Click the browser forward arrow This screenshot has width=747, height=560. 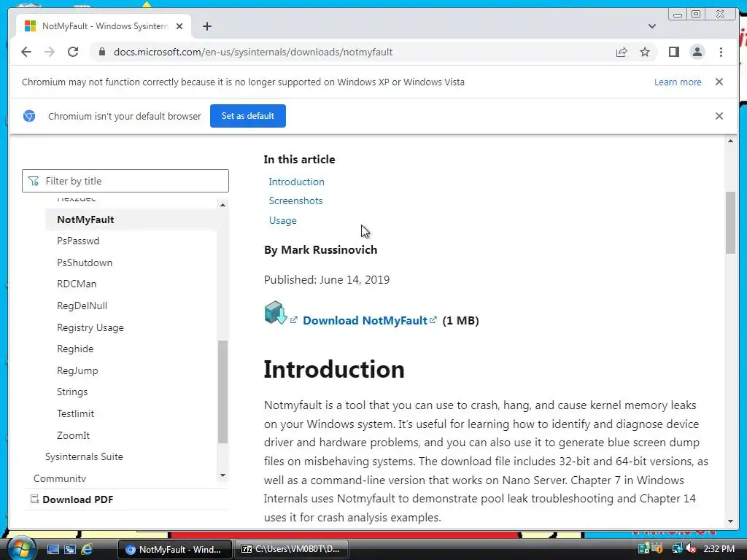pyautogui.click(x=50, y=52)
